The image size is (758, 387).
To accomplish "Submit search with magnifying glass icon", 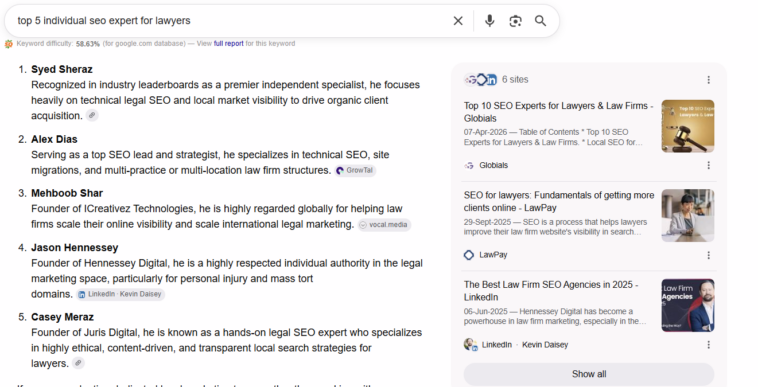I will pos(540,21).
